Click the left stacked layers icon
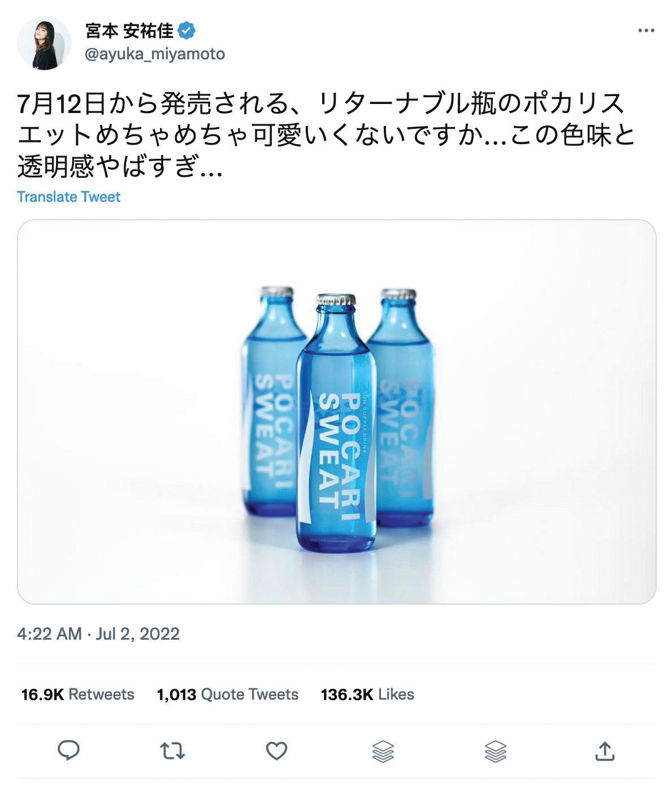 (383, 751)
